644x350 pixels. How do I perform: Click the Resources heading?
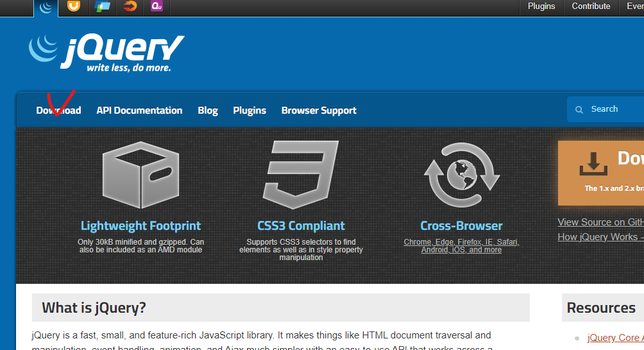[601, 308]
